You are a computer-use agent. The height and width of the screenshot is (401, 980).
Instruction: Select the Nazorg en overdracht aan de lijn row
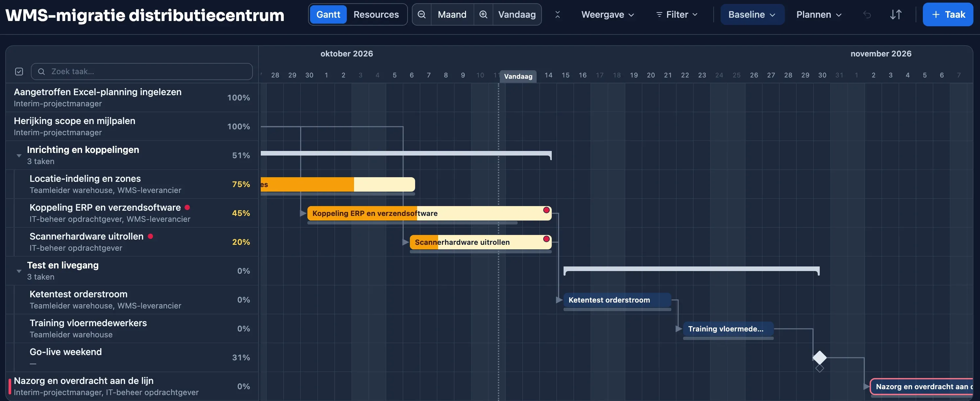(x=132, y=386)
